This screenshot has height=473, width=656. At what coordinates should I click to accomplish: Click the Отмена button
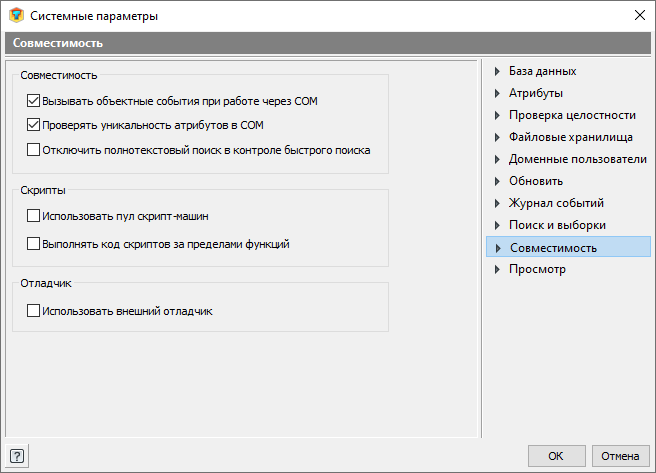click(x=620, y=456)
